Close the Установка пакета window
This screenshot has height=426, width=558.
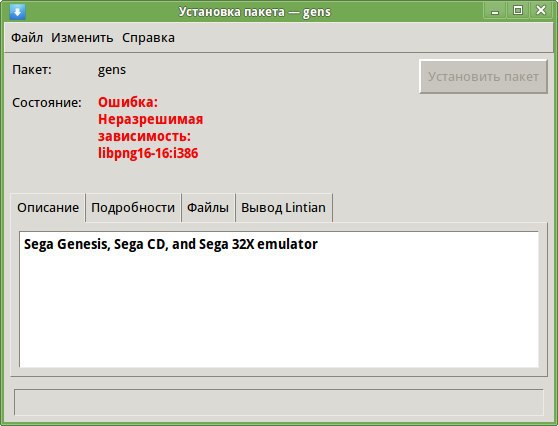(541, 11)
